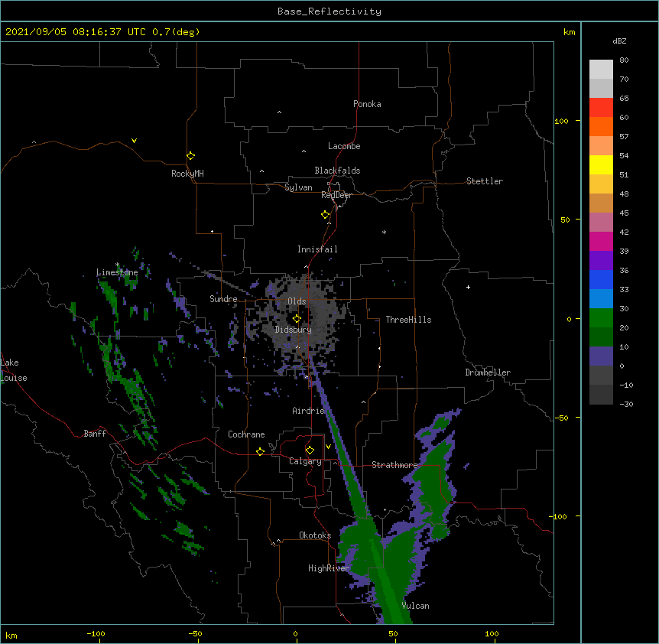Select the mauve 45 dBZ legend swatch
659x644 pixels.
pos(601,222)
